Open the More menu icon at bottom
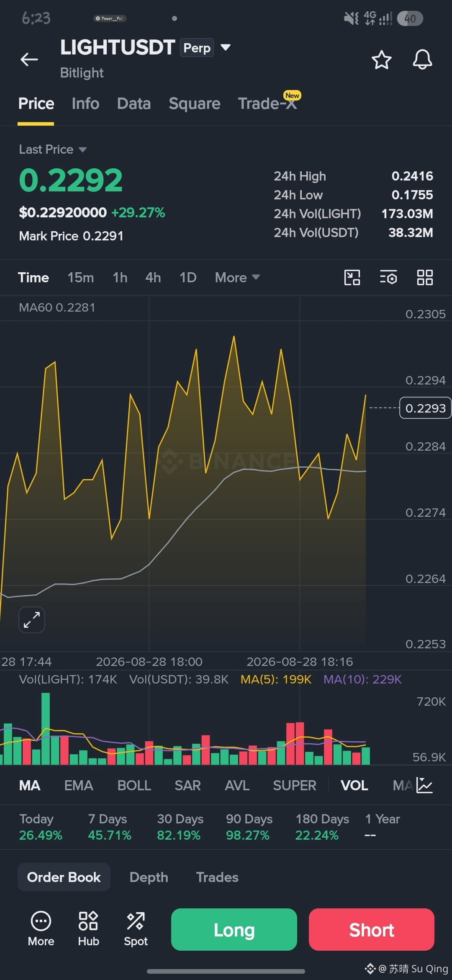 [41, 929]
